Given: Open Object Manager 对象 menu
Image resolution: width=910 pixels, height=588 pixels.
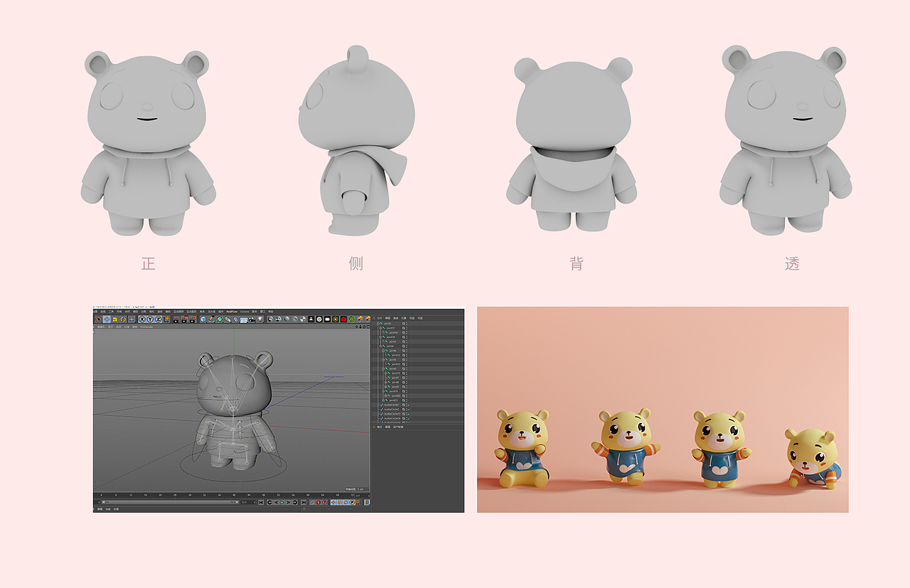Looking at the screenshot, I should click(404, 318).
